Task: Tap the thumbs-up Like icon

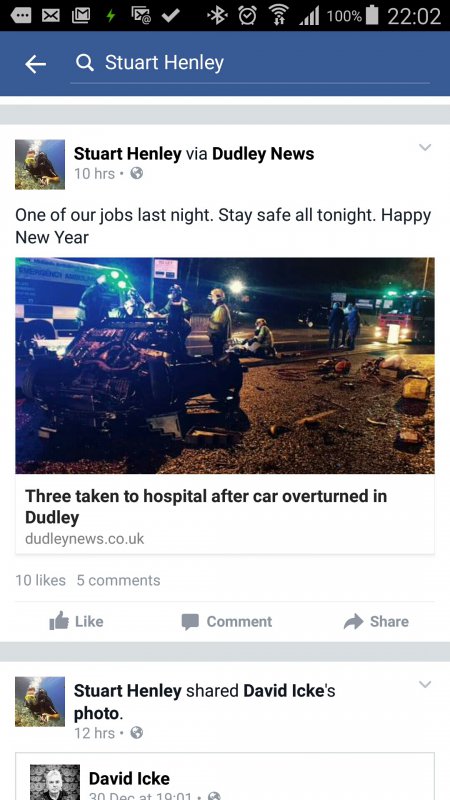Action: coord(59,621)
